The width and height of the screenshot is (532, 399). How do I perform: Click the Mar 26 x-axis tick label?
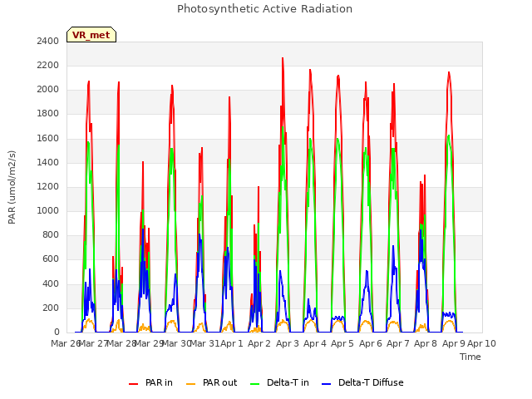coord(65,343)
